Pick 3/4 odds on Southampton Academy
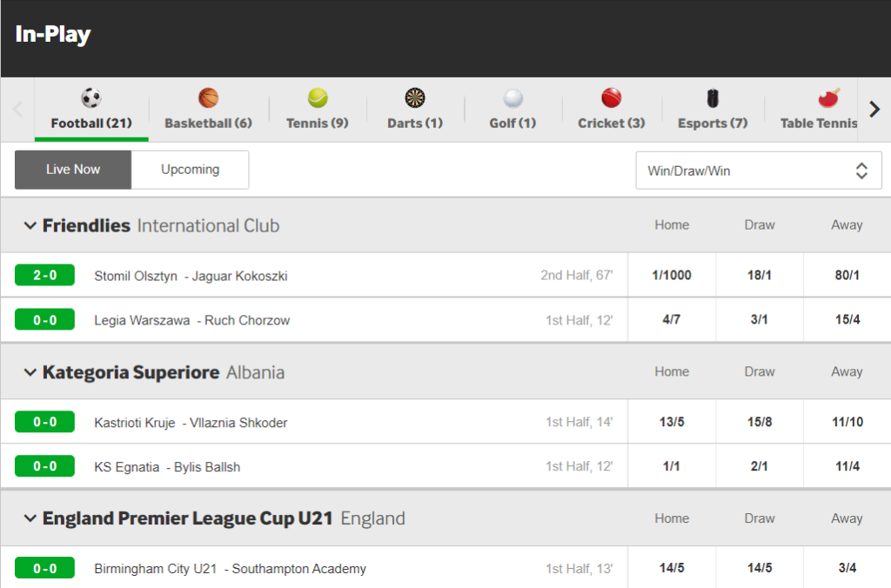891x588 pixels. 847,567
